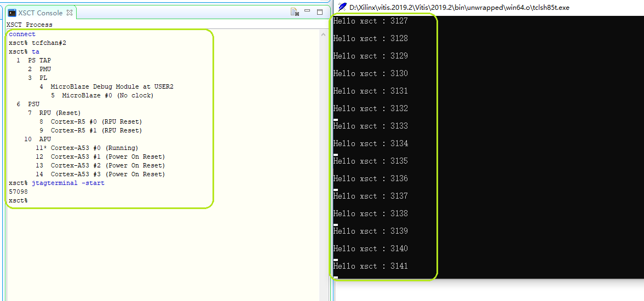644x301 pixels.
Task: Select the '7 RPU (Reset)' row
Action: 54,113
